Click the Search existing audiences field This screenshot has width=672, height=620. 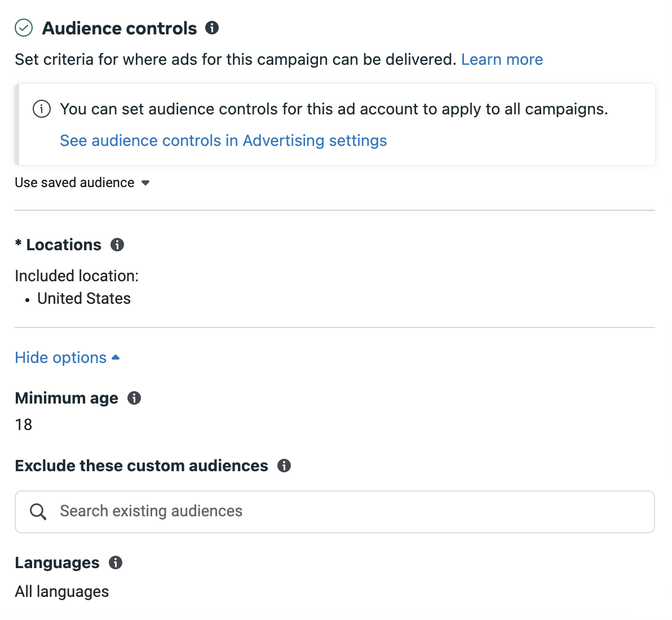(335, 512)
